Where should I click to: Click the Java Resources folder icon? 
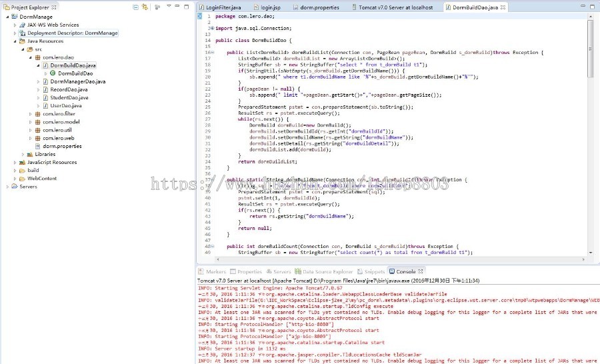point(22,41)
